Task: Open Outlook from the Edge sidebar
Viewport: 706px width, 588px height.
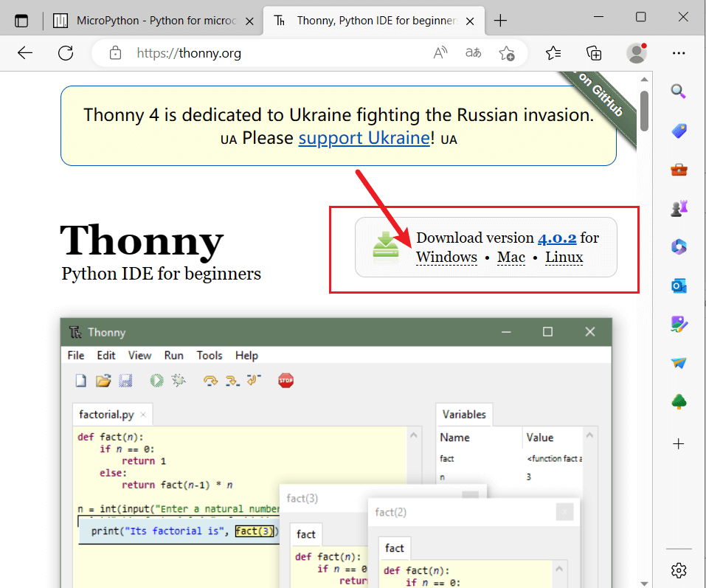Action: click(x=679, y=286)
